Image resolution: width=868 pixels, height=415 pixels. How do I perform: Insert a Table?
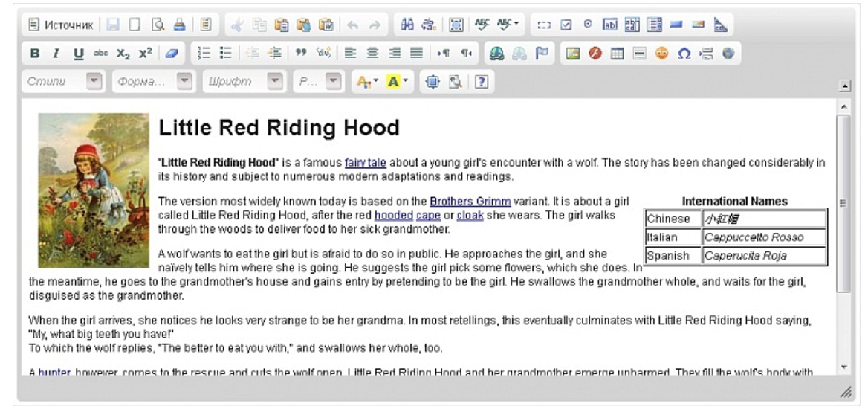[618, 54]
